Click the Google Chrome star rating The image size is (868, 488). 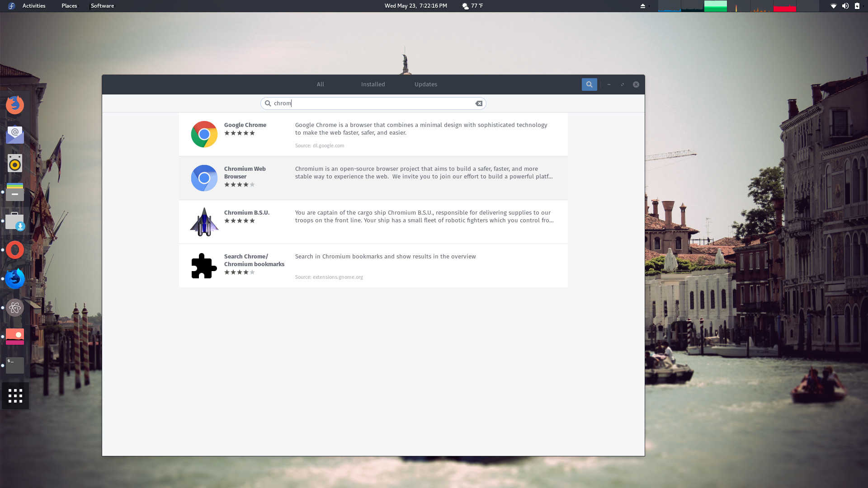coord(240,133)
